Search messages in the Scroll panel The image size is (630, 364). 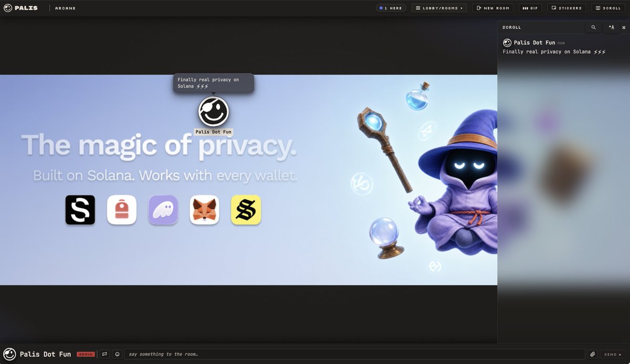coord(593,27)
